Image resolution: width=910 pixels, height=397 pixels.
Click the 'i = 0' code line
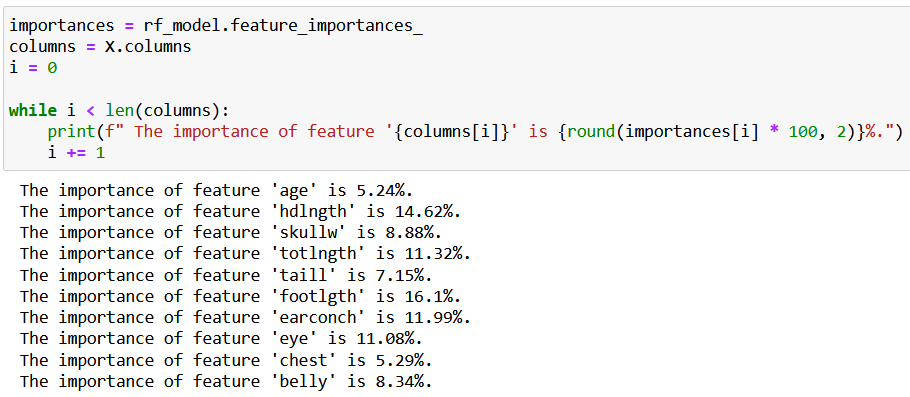click(x=33, y=68)
